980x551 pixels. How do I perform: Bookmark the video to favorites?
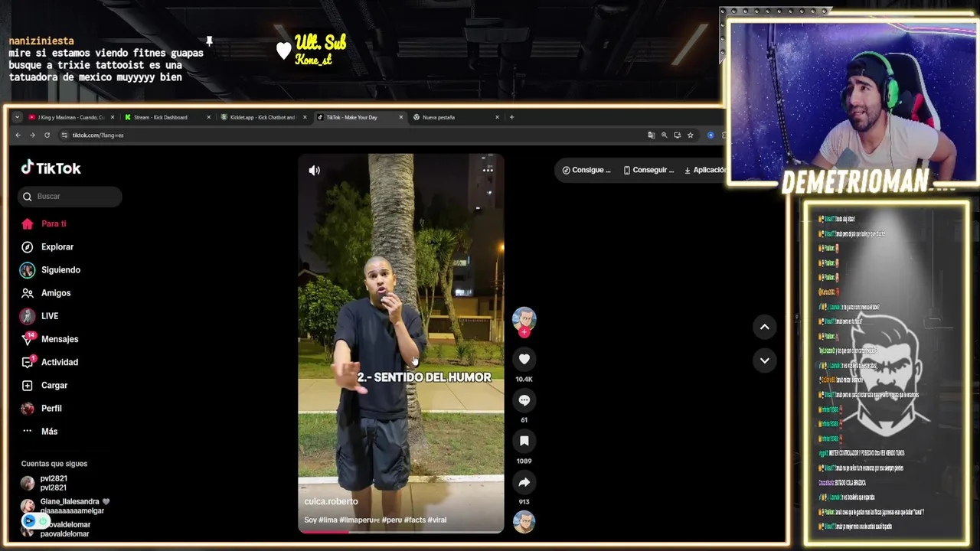524,441
